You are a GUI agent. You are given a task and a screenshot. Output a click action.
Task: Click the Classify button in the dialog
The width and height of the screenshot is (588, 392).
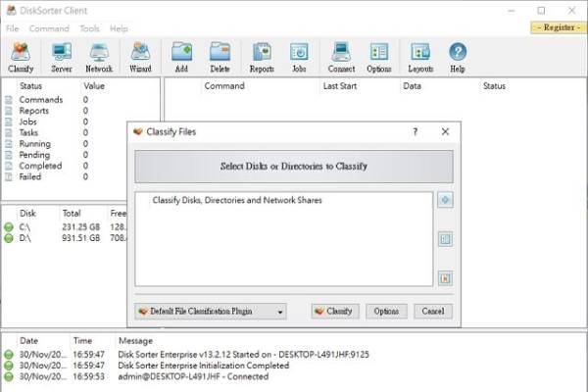click(335, 312)
